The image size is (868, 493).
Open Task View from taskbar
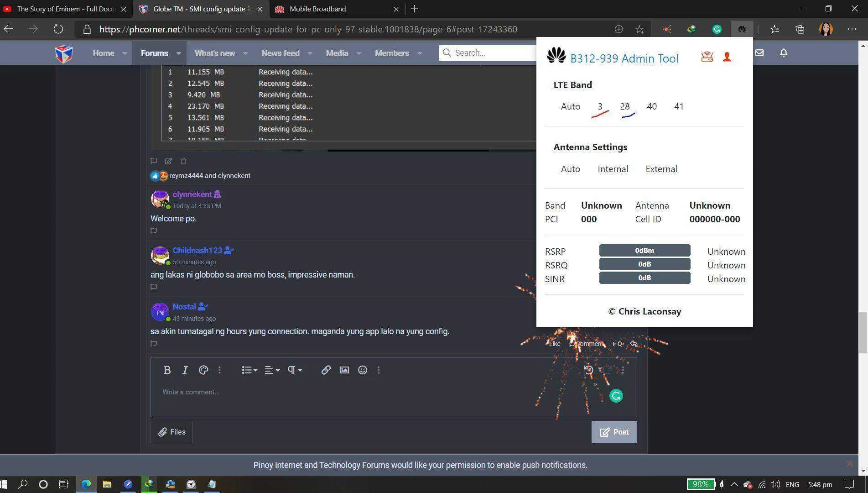point(64,484)
